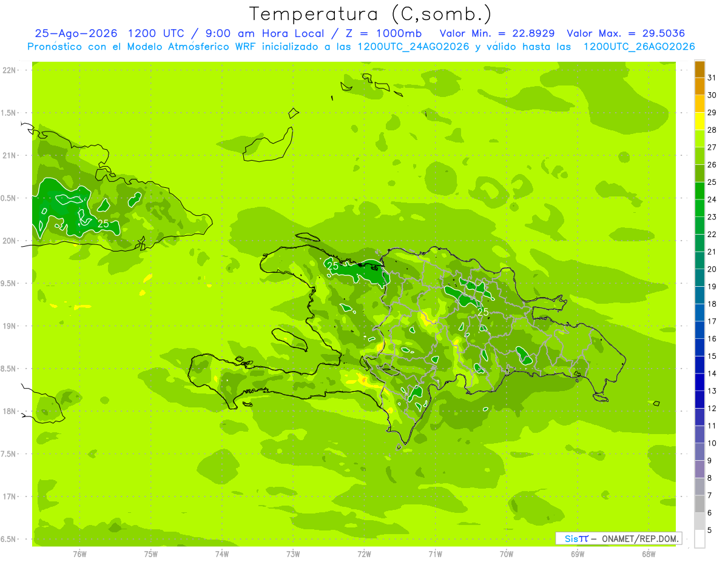Select the "9:00 am Hora Local" text

[265, 33]
